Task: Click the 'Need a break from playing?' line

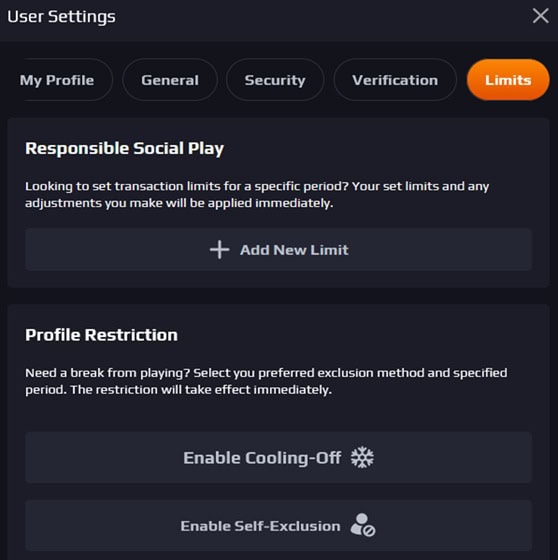Action: click(x=266, y=373)
